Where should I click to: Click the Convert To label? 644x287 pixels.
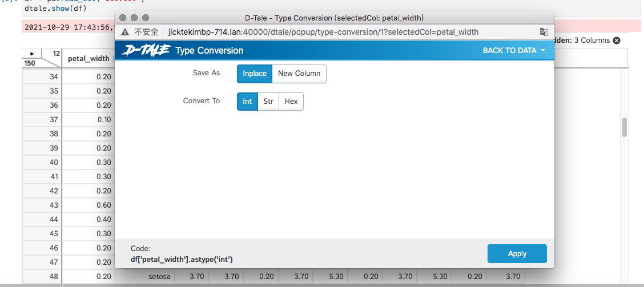tap(201, 100)
